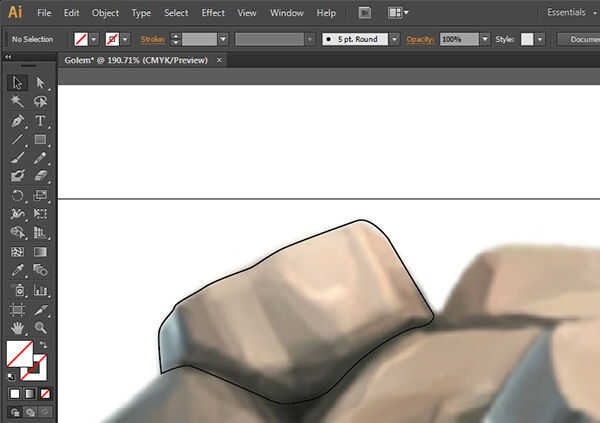
Task: Select the Lasso tool
Action: click(40, 101)
